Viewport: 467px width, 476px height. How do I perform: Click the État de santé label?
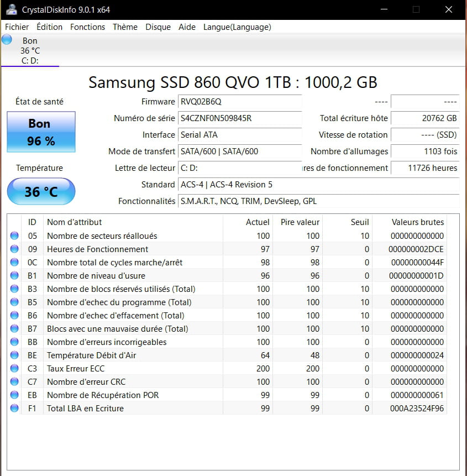pyautogui.click(x=39, y=101)
